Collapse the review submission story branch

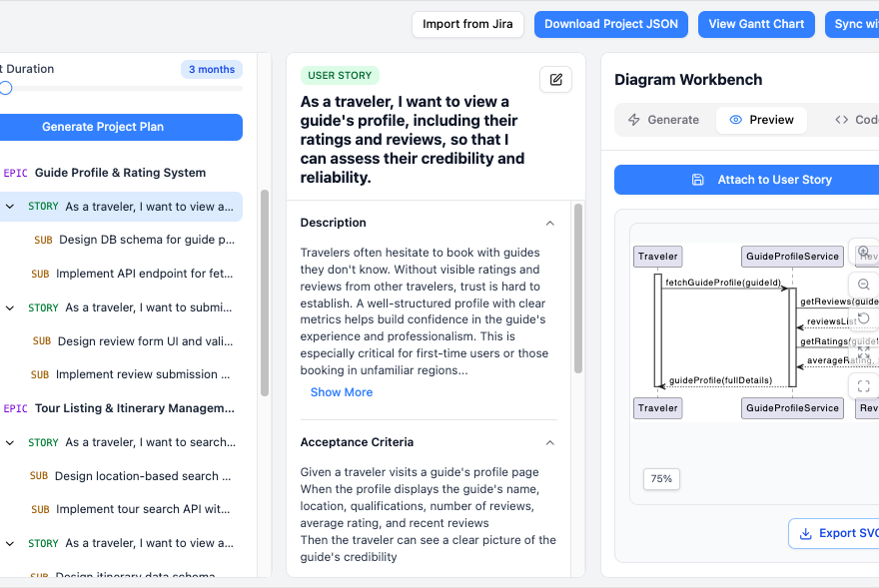9,306
